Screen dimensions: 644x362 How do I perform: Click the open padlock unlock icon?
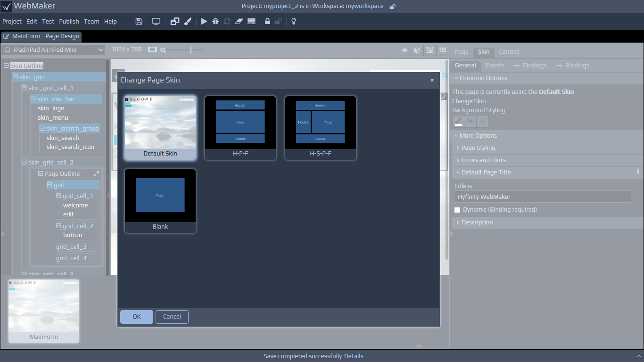pyautogui.click(x=279, y=21)
